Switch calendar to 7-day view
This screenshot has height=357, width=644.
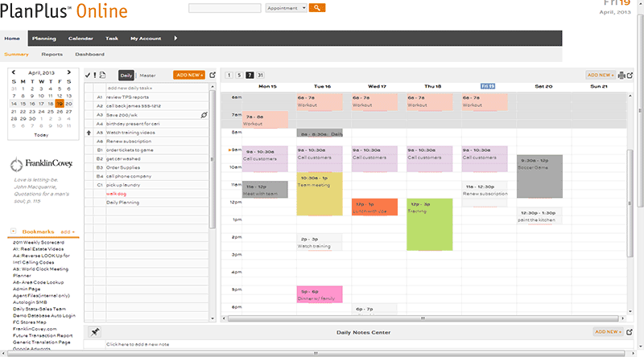pos(250,75)
